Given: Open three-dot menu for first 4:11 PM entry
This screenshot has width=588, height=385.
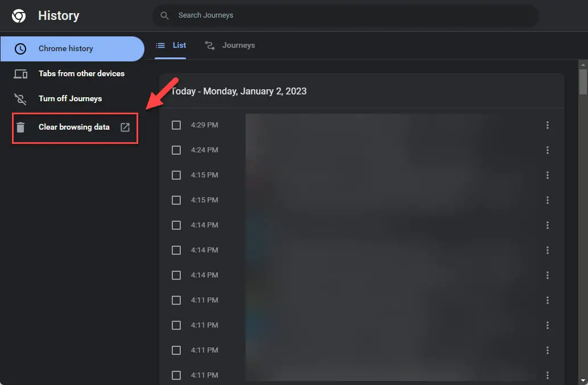Looking at the screenshot, I should [548, 300].
